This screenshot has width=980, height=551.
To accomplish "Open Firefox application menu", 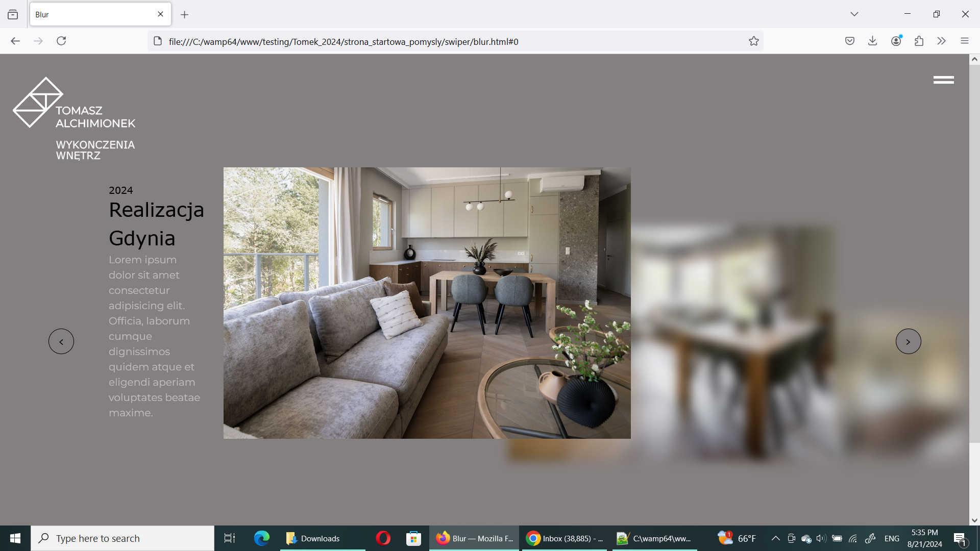I will (x=964, y=41).
